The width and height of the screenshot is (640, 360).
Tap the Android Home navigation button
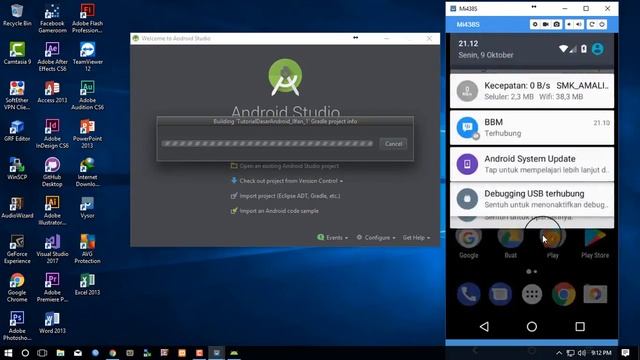[532, 327]
